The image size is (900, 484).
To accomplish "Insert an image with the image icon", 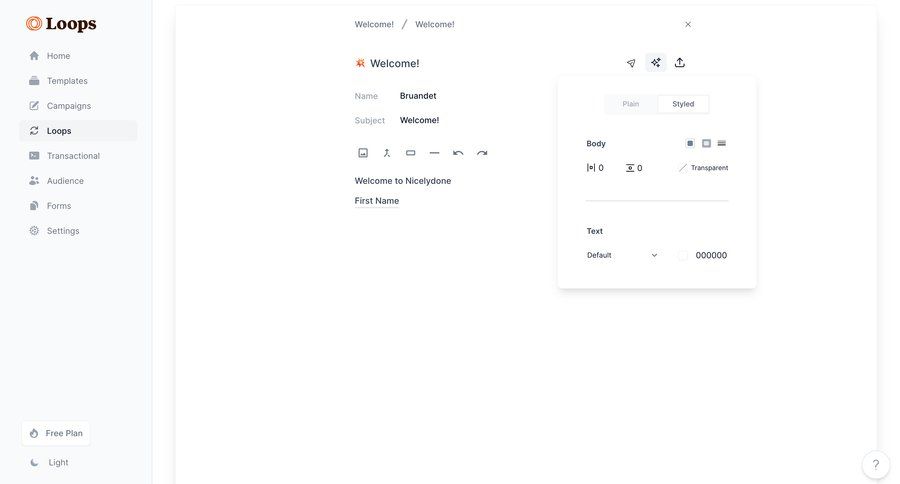I will click(363, 153).
